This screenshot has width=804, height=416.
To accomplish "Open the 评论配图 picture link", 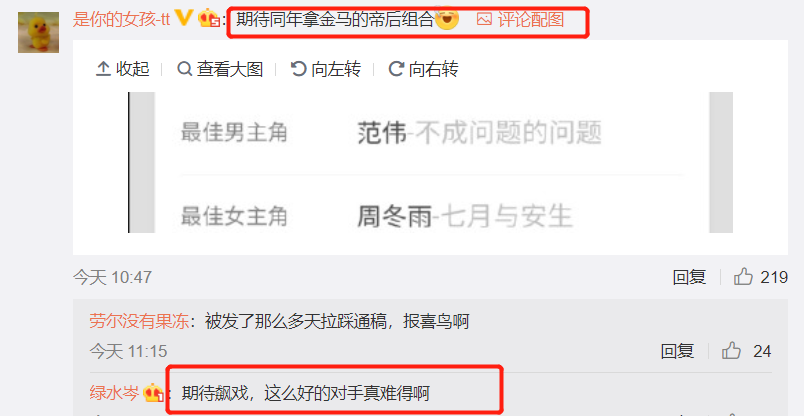I will (x=531, y=19).
